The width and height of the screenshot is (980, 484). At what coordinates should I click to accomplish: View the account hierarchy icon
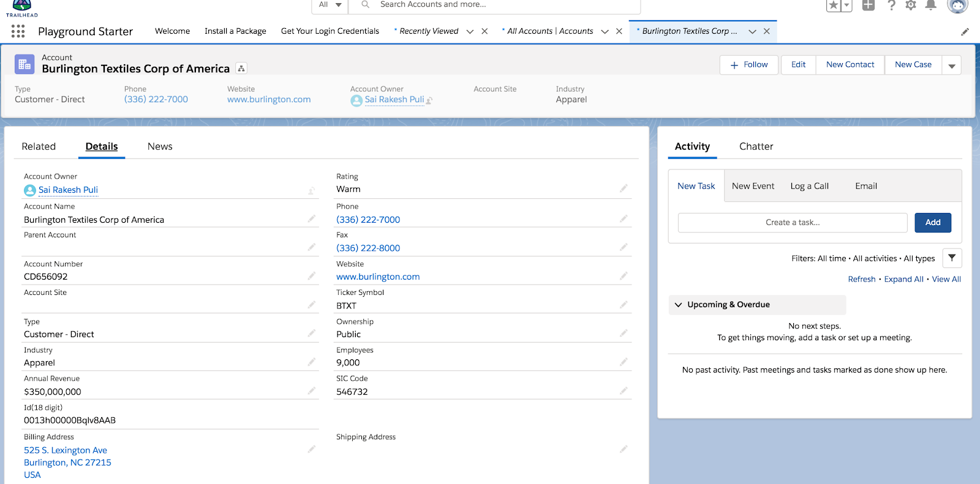[241, 69]
